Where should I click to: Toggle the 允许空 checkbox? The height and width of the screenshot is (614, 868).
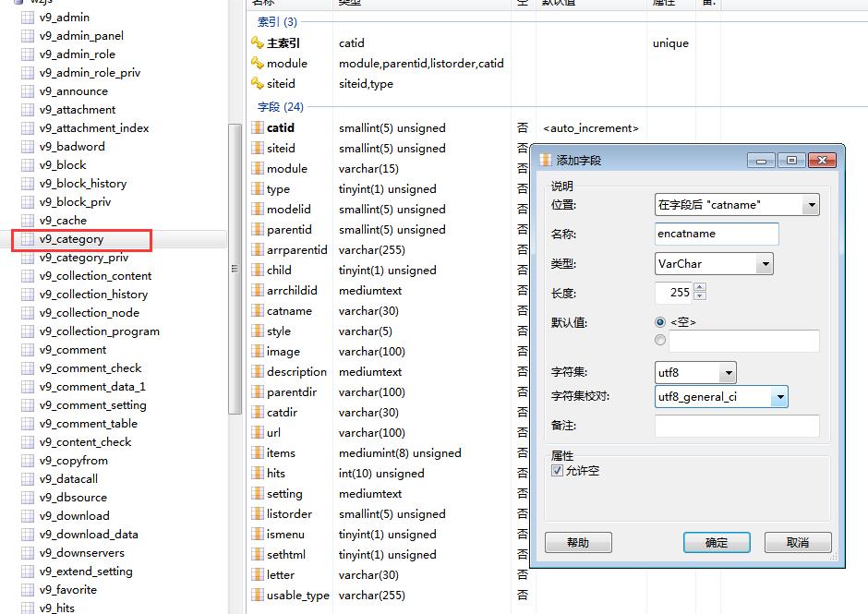tap(557, 471)
